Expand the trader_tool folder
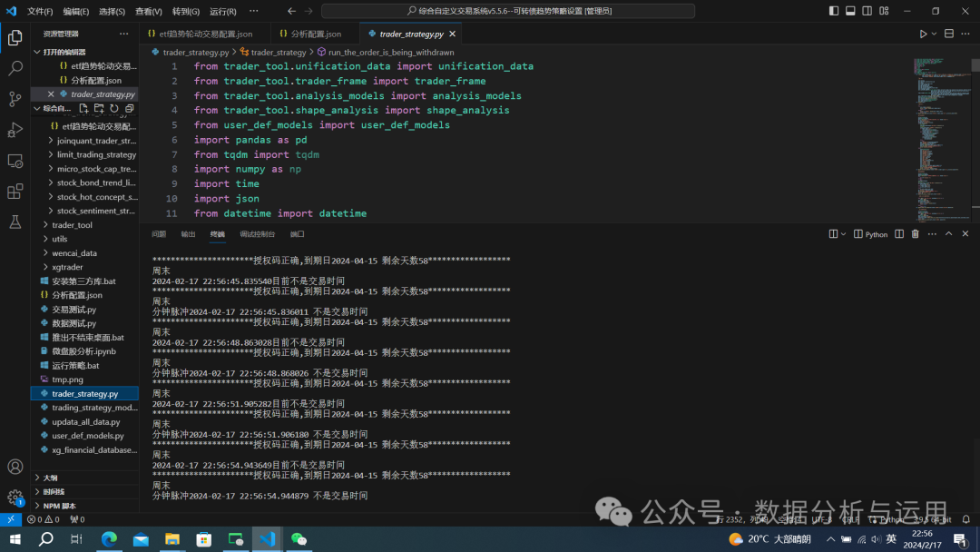 click(x=72, y=225)
